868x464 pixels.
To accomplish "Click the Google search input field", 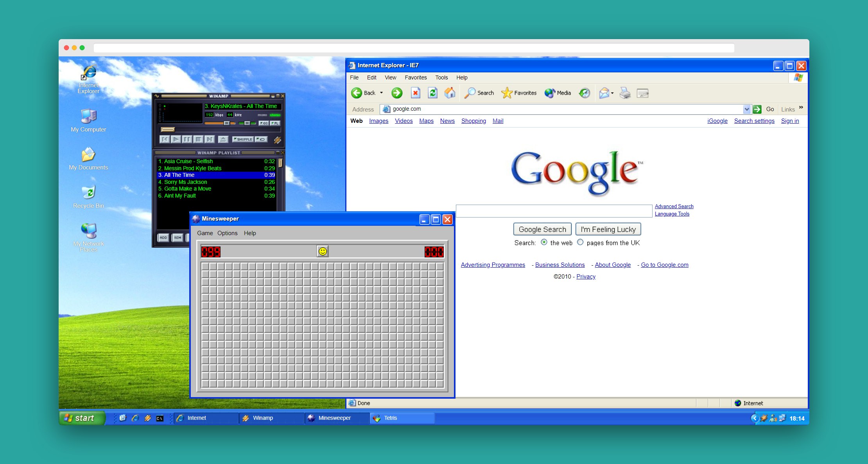I will click(x=554, y=211).
